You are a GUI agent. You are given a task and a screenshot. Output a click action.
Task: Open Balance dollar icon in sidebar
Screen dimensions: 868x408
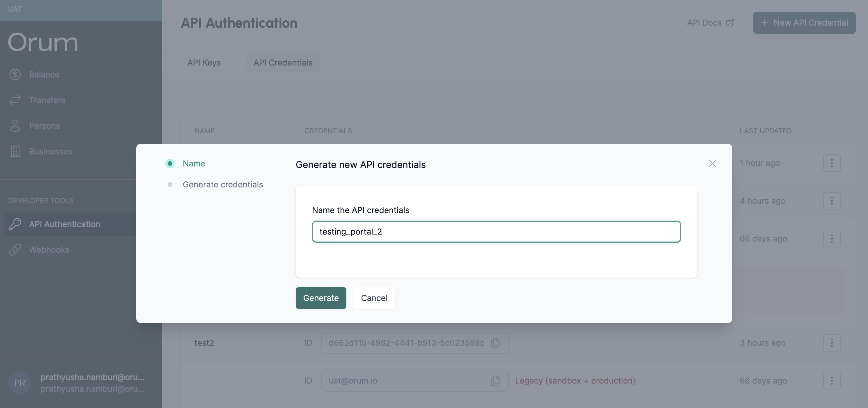click(15, 74)
